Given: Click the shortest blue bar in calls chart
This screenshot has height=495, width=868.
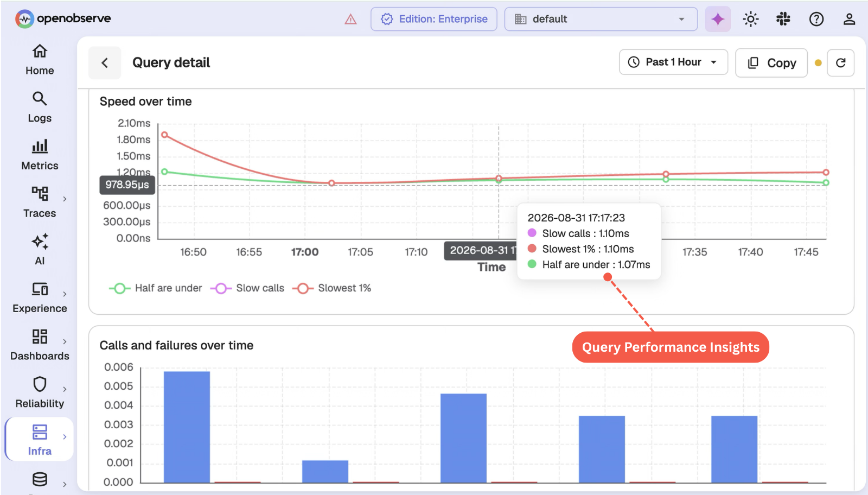Looking at the screenshot, I should [x=325, y=471].
